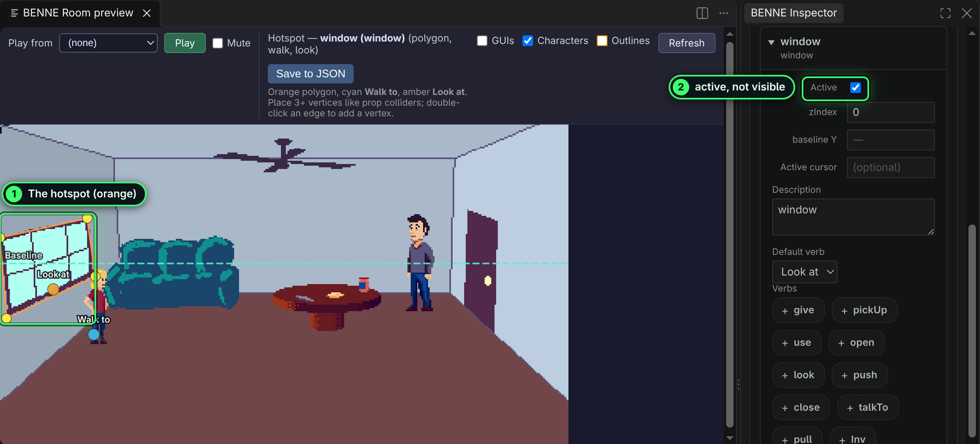The height and width of the screenshot is (444, 980).
Task: Uncheck the Active checkbox in the Inspector
Action: pyautogui.click(x=856, y=88)
